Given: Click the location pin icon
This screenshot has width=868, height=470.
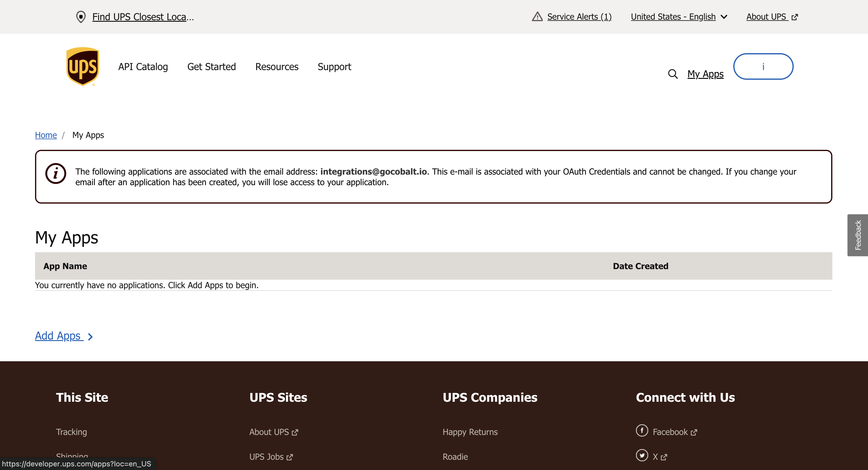Looking at the screenshot, I should pos(81,17).
